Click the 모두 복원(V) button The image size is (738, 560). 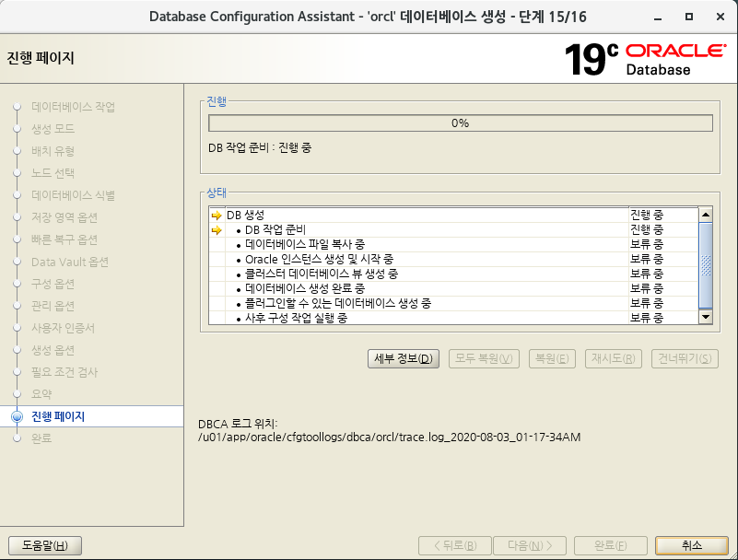pos(484,359)
